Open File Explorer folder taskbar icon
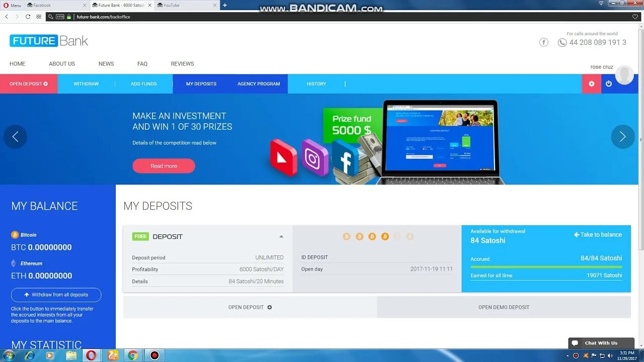This screenshot has width=644, height=362. 71,355
